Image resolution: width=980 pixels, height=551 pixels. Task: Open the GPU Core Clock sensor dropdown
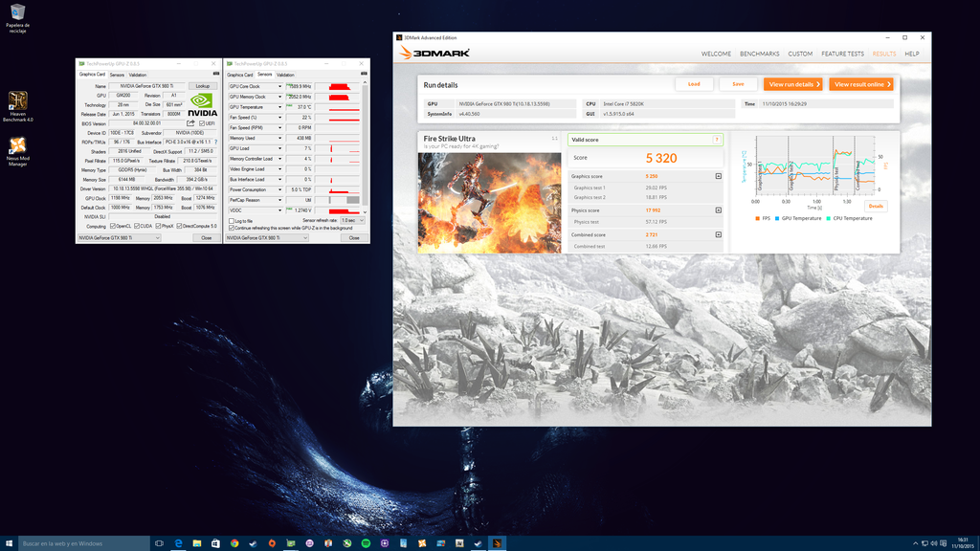point(279,87)
